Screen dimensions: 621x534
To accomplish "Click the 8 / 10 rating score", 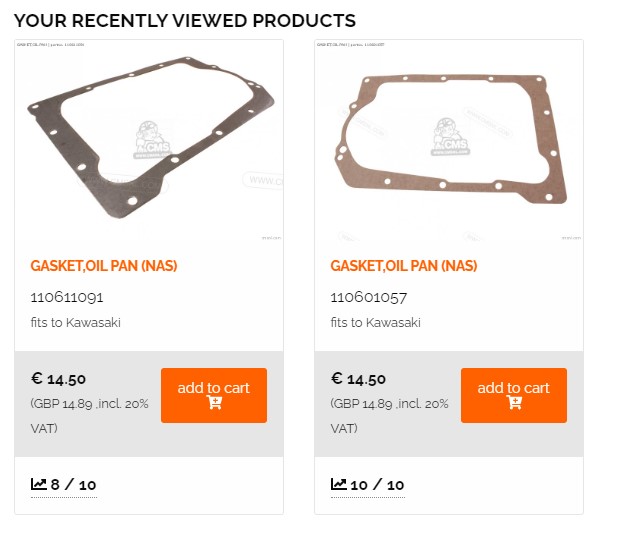I will (74, 485).
